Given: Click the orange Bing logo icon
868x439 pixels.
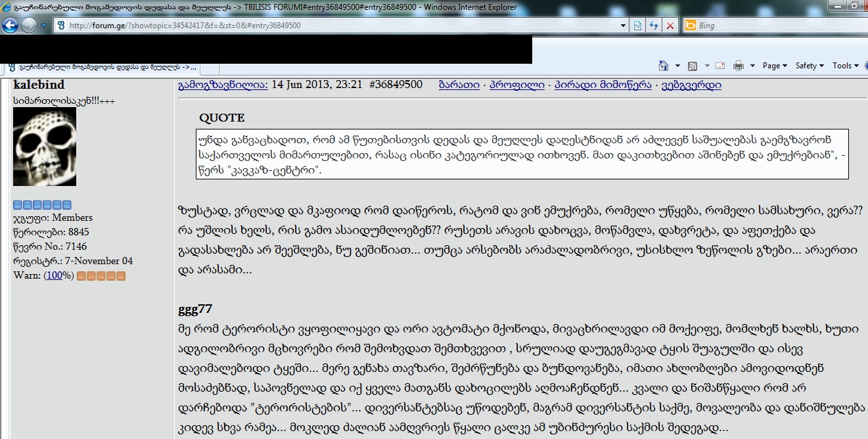Looking at the screenshot, I should point(689,26).
